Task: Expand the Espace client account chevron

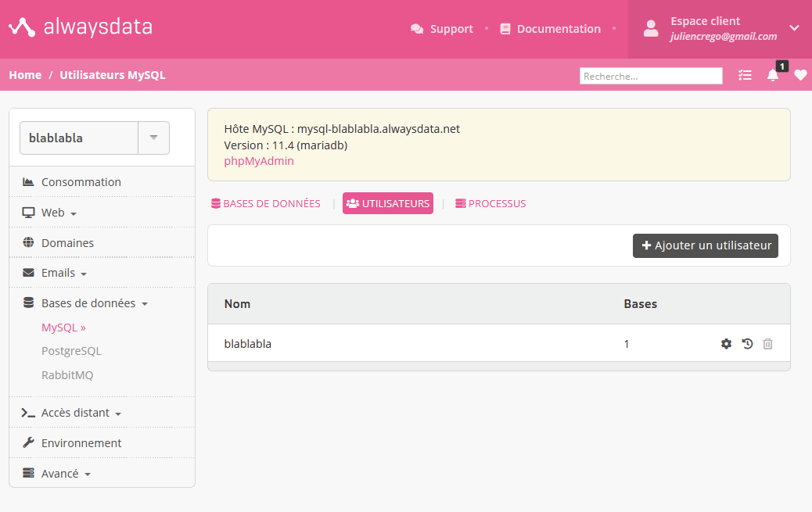Action: click(794, 28)
